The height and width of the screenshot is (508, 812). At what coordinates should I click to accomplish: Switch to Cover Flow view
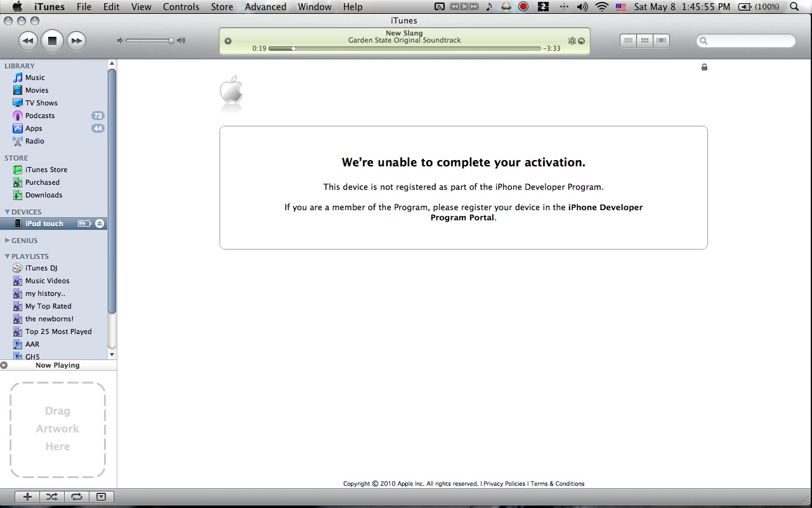(661, 41)
